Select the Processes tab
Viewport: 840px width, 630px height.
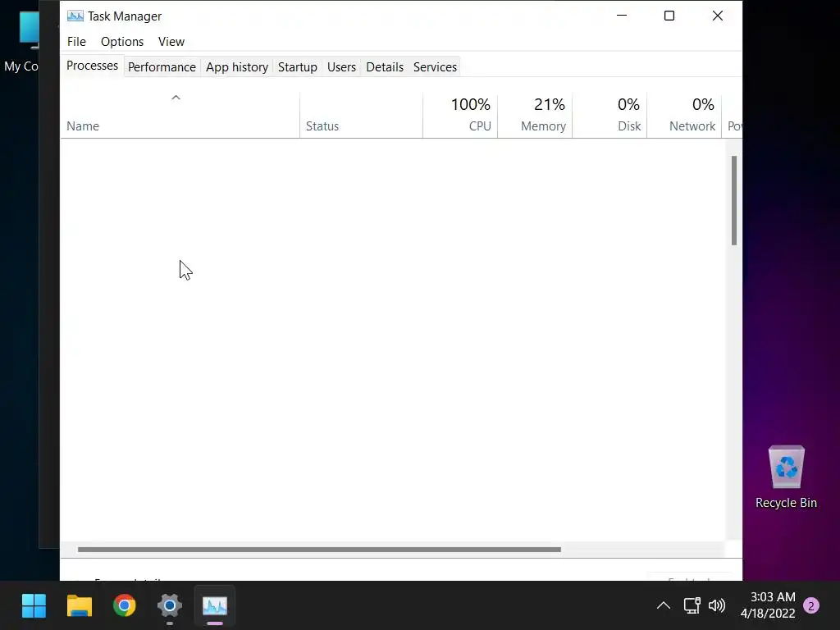click(x=92, y=66)
